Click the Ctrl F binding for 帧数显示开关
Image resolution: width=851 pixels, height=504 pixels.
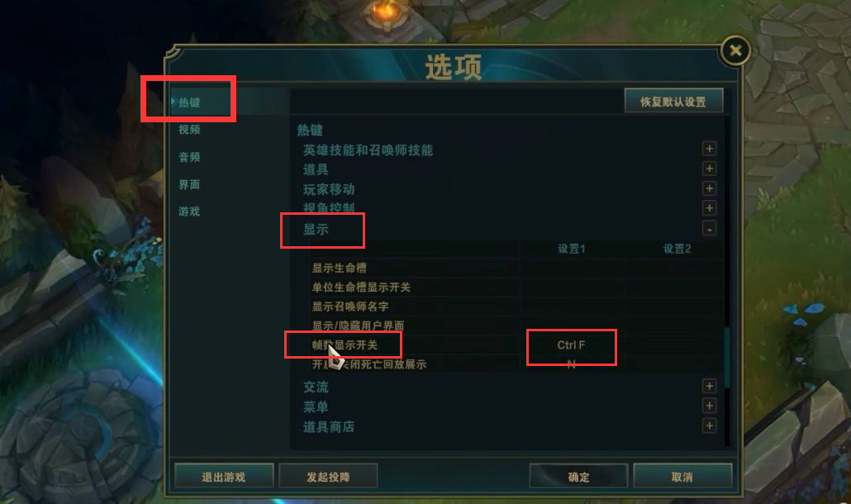click(x=571, y=345)
